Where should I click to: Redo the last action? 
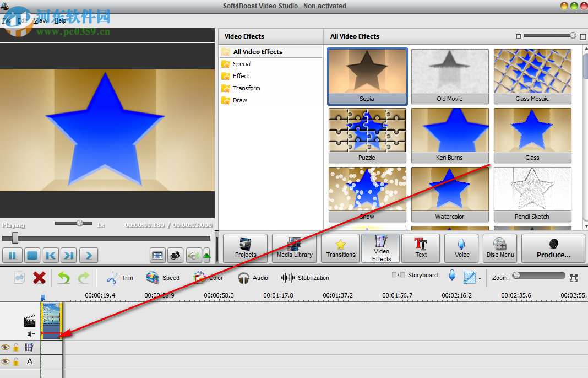point(84,278)
